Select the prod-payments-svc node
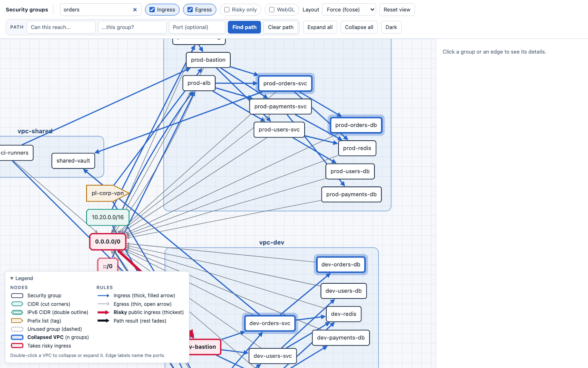Screen dimensions: 588x368 pos(281,106)
